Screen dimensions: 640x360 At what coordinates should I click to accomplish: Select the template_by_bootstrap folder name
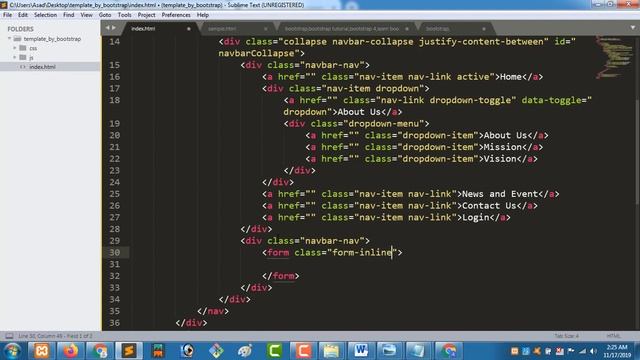52,39
